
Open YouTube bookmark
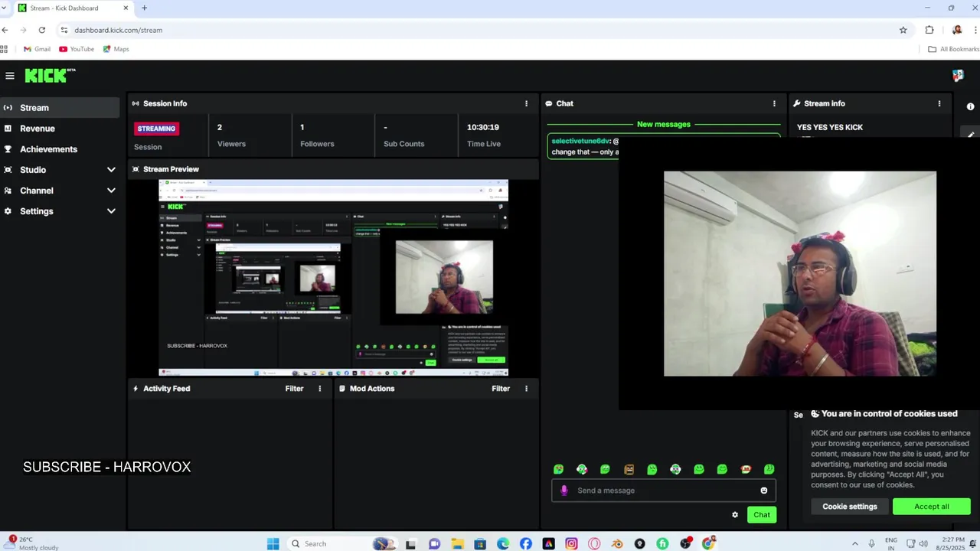coord(77,49)
